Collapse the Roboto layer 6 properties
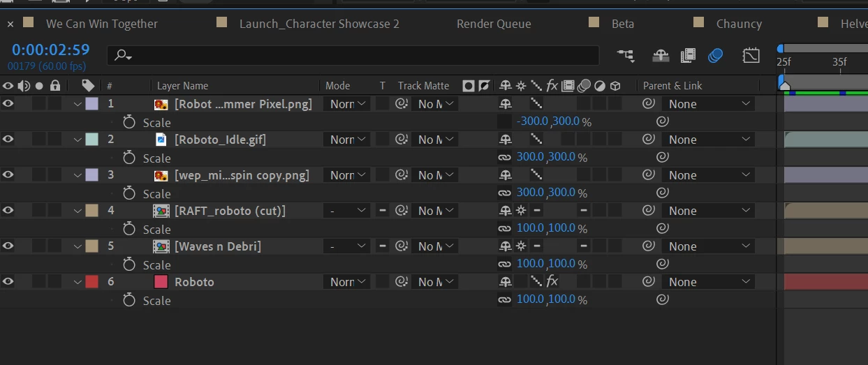The width and height of the screenshot is (868, 365). pyautogui.click(x=78, y=282)
